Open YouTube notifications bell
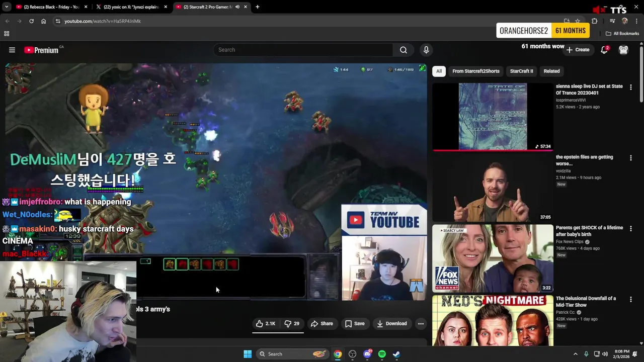Image resolution: width=644 pixels, height=362 pixels. [604, 50]
